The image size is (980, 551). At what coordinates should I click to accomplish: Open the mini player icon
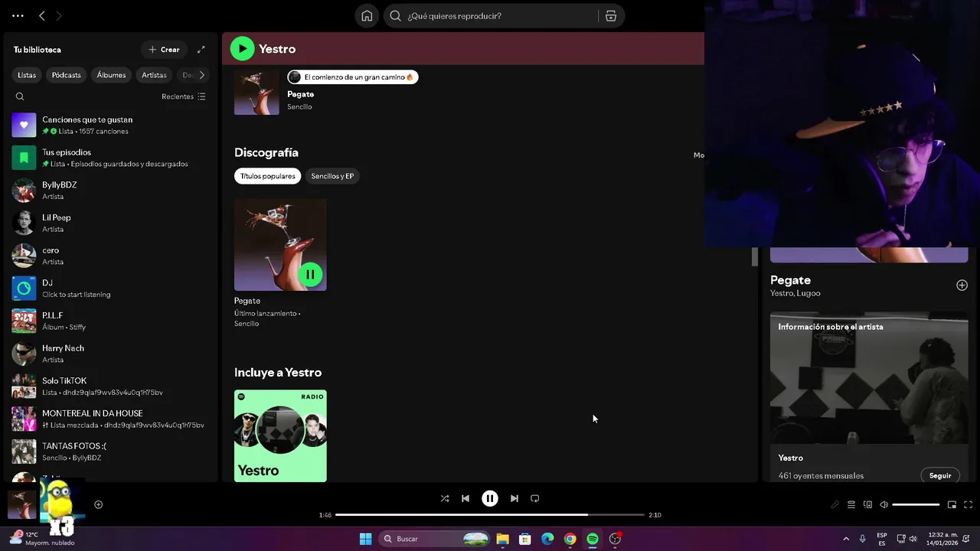952,504
